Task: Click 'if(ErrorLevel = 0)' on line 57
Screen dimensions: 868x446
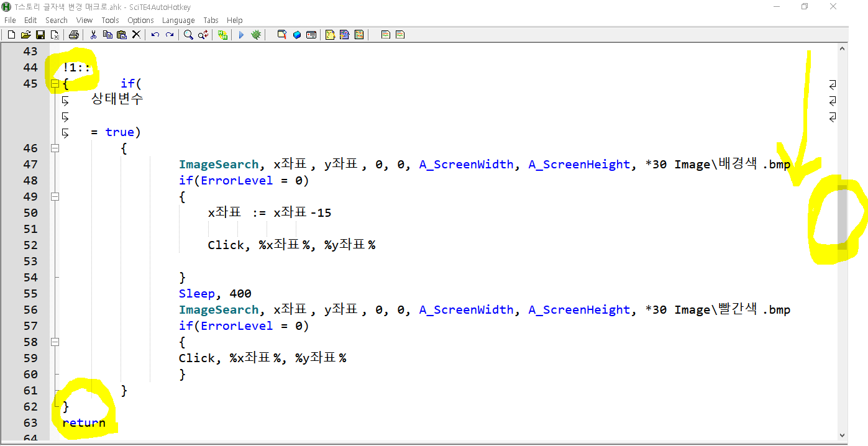Action: [x=244, y=325]
